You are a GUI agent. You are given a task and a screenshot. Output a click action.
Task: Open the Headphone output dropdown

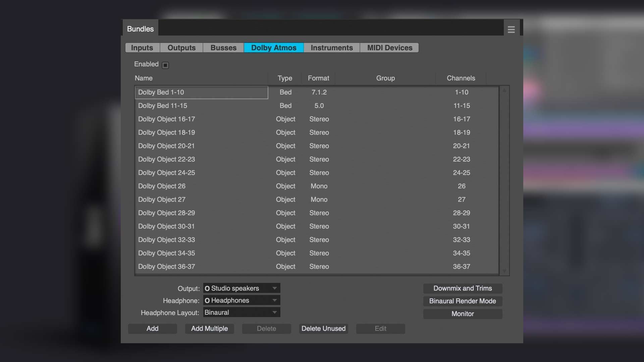241,300
